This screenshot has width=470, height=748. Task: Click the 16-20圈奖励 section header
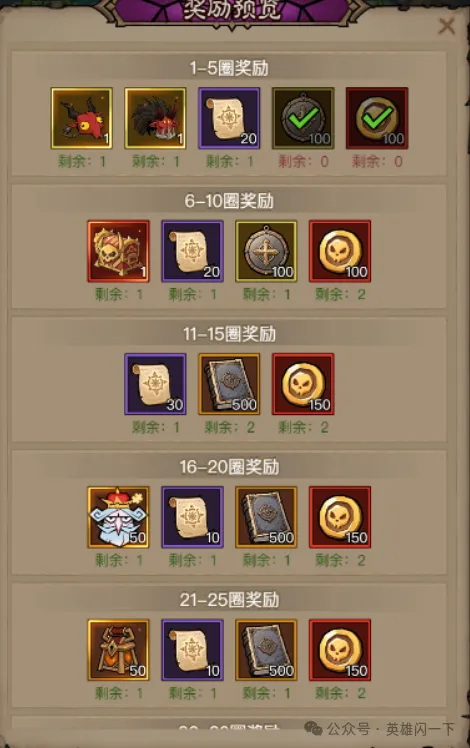pyautogui.click(x=229, y=467)
